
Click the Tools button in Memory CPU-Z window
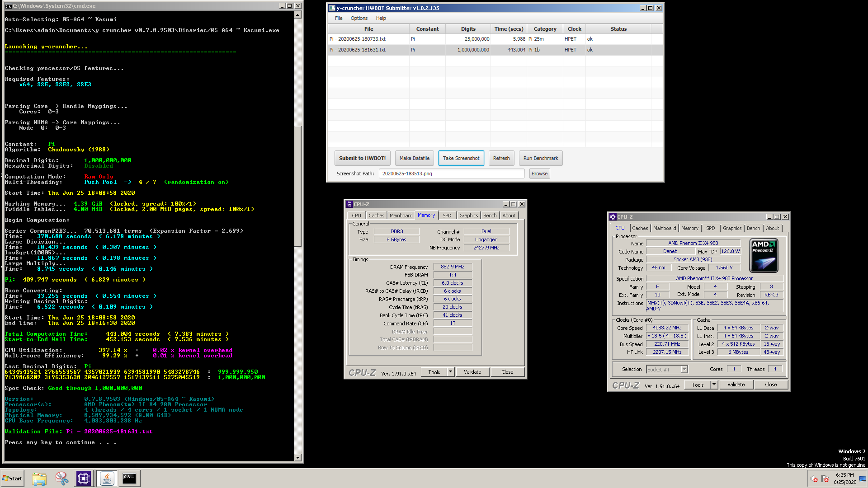(x=434, y=372)
